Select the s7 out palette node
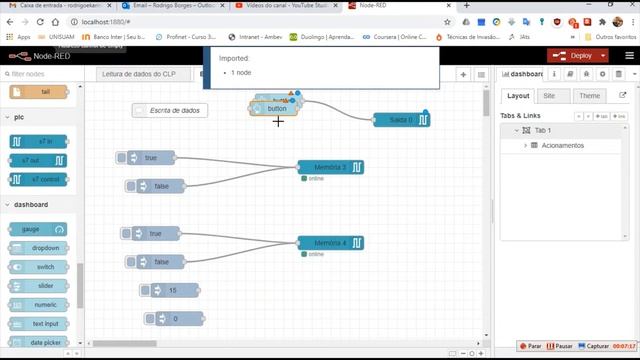The width and height of the screenshot is (640, 360). [x=38, y=160]
